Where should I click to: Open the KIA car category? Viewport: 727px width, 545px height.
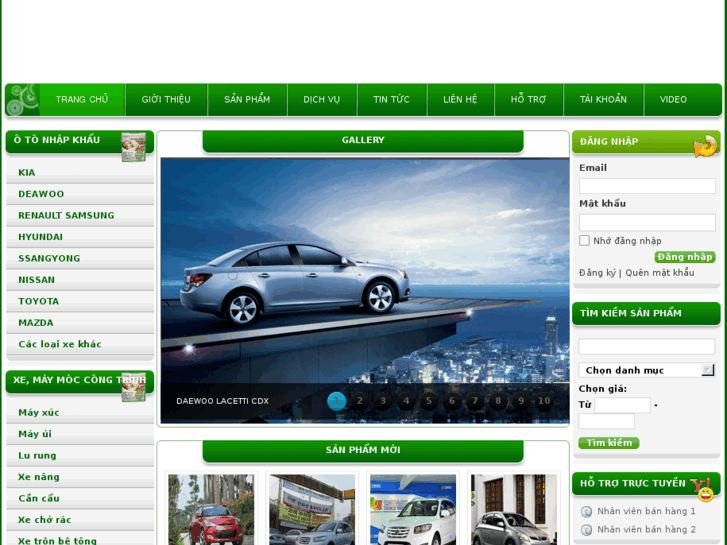pyautogui.click(x=26, y=173)
